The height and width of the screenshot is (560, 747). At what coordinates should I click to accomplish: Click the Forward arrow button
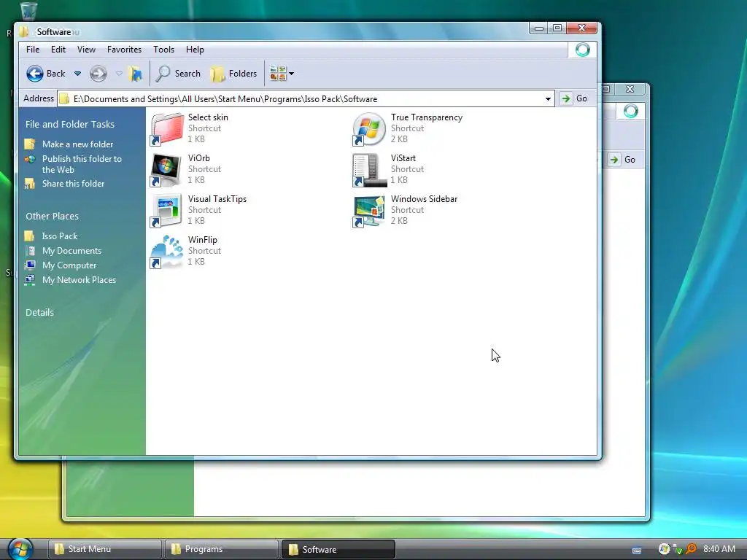[x=98, y=74]
